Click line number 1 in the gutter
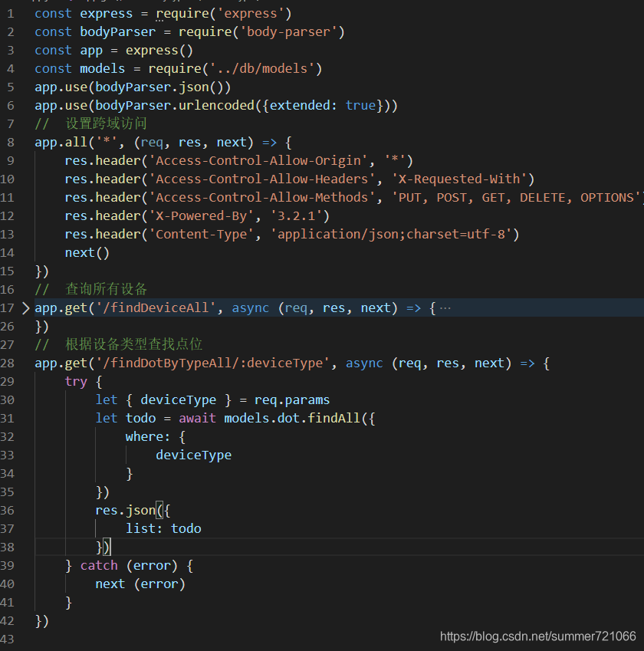Viewport: 644px width, 651px height. point(11,14)
